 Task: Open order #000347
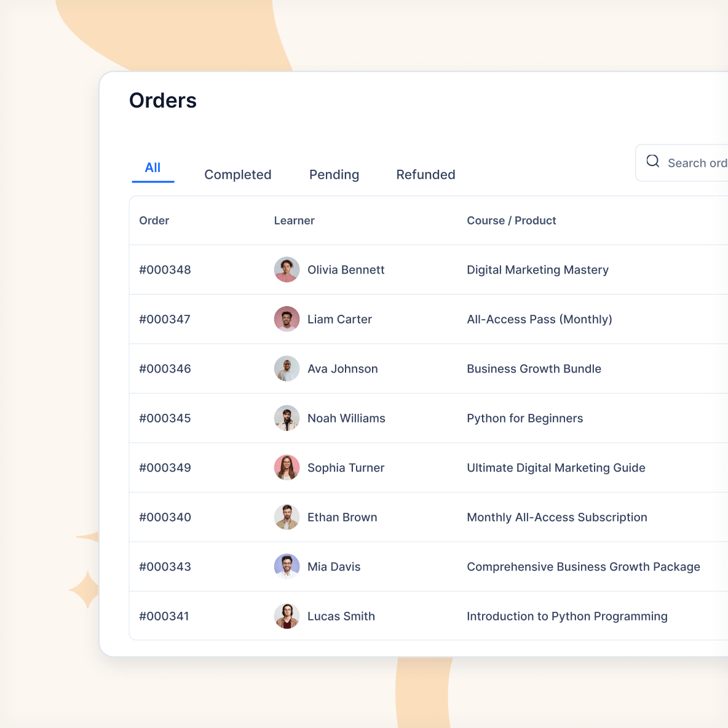click(x=165, y=320)
